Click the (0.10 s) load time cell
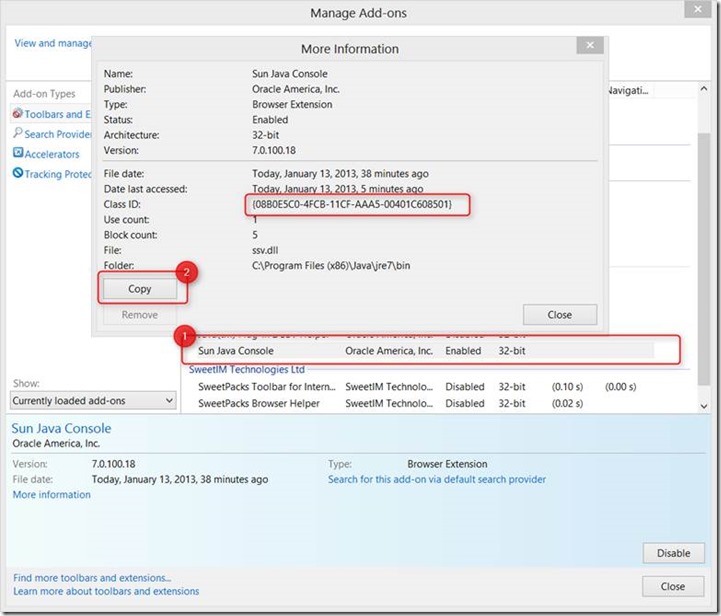Image resolution: width=721 pixels, height=616 pixels. click(x=567, y=387)
